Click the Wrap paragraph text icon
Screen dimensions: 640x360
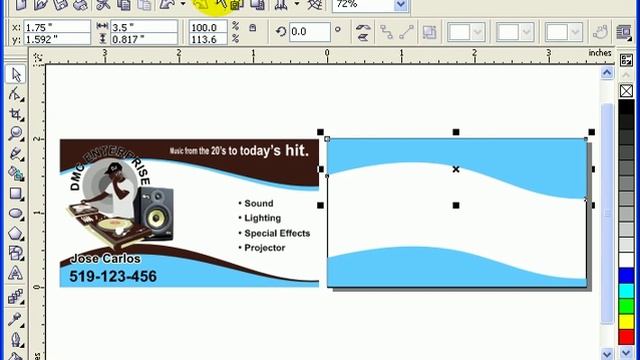623,32
